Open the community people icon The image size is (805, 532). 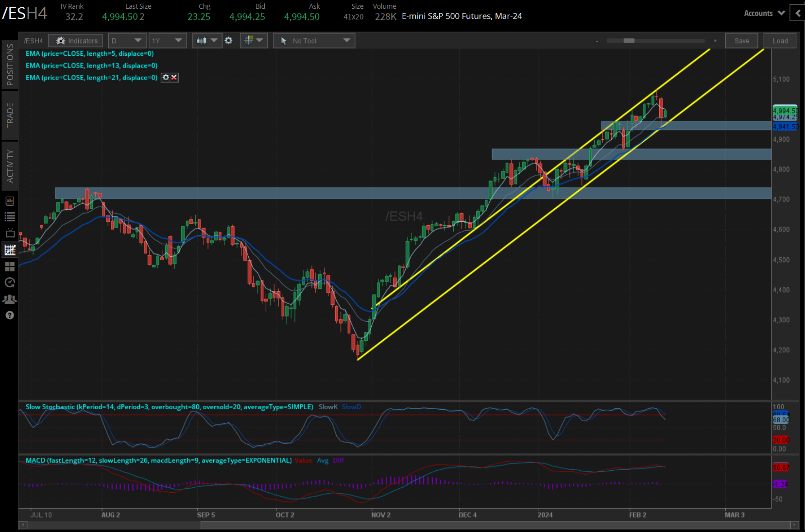point(10,299)
